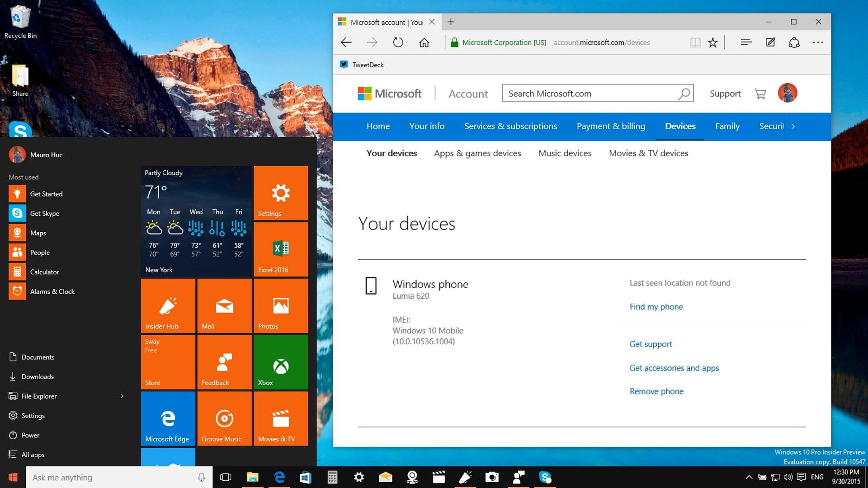Click the Cortana microphone icon

pos(201,477)
